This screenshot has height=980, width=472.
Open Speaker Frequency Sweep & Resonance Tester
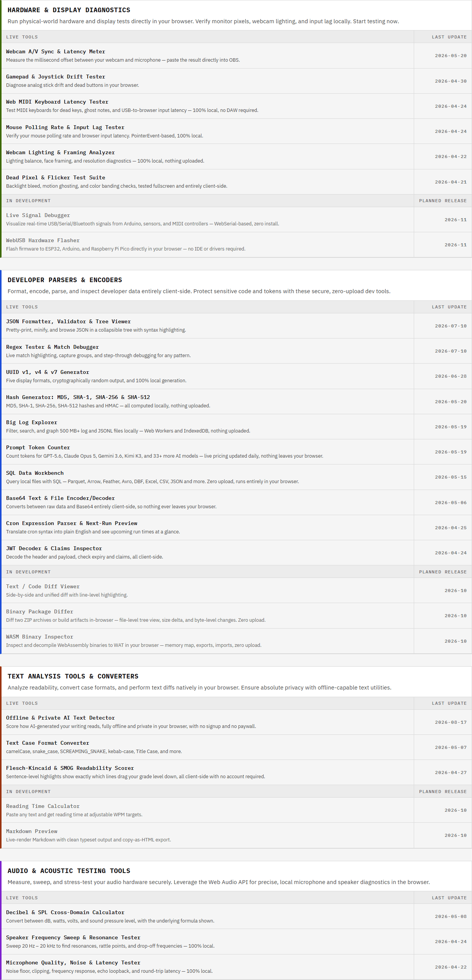tap(73, 938)
